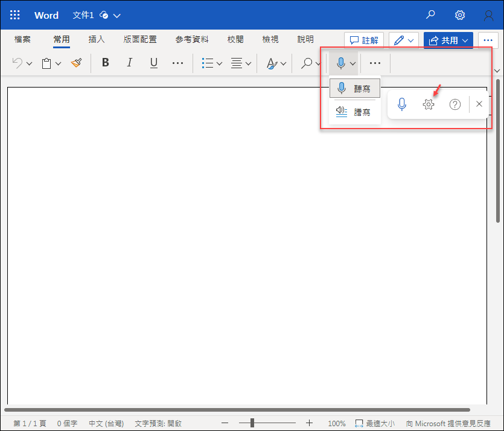Click the Styles letter A icon
504x431 pixels.
pos(272,63)
